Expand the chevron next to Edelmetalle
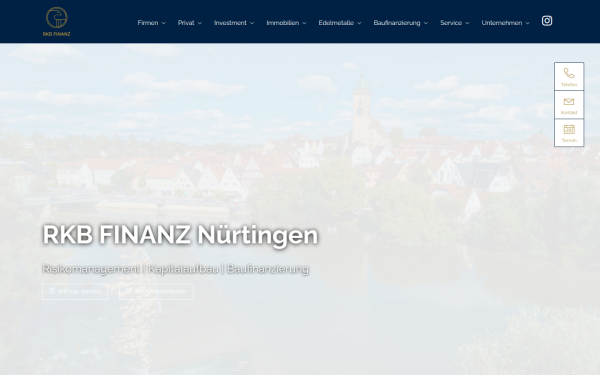Image resolution: width=600 pixels, height=375 pixels. pyautogui.click(x=359, y=23)
